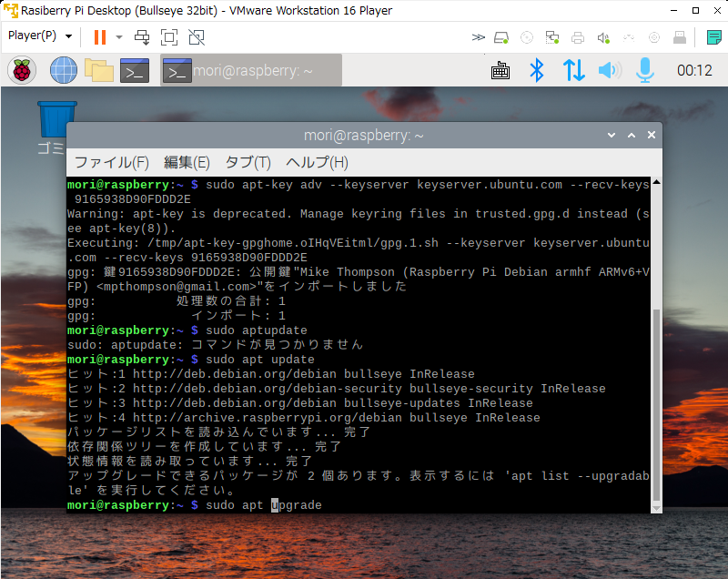The width and height of the screenshot is (728, 579).
Task: Open the タブ(T) menu
Action: tap(248, 163)
